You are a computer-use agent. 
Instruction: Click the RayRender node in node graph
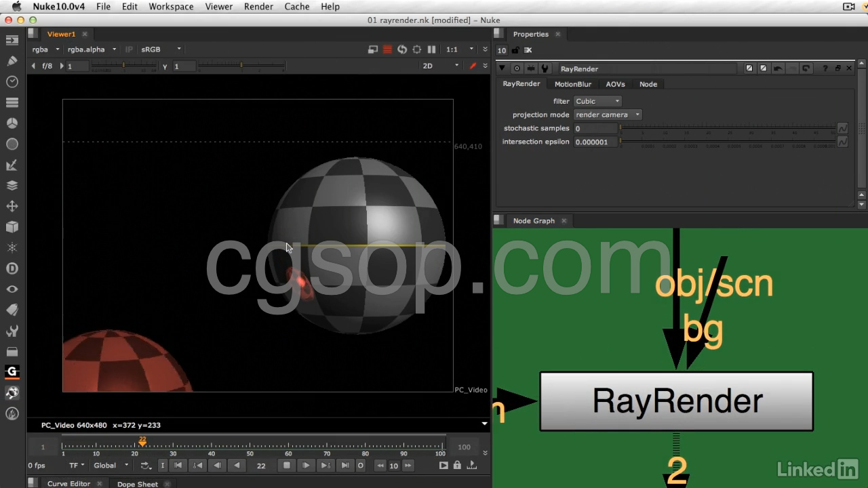(x=676, y=401)
